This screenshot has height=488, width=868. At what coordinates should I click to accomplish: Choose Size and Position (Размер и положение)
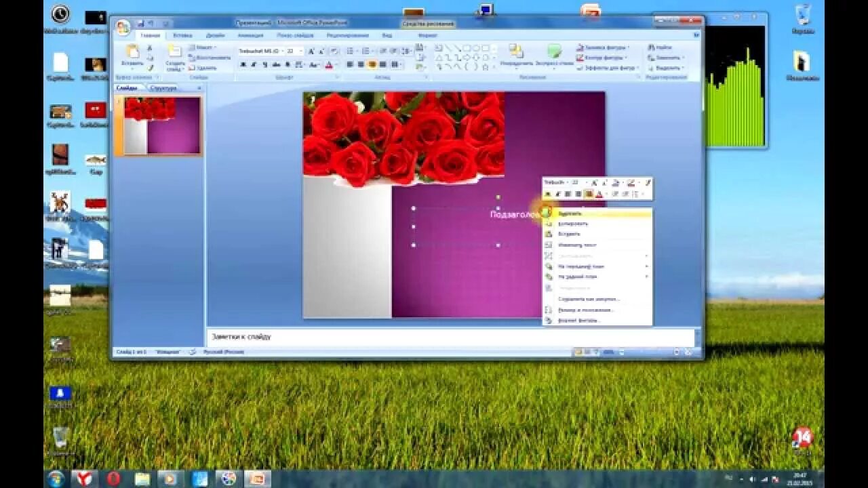597,310
